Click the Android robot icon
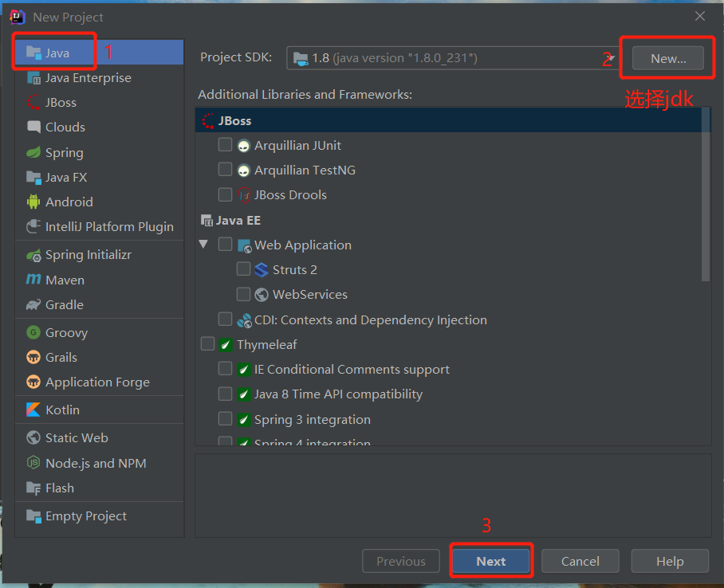This screenshot has width=724, height=588. 33,202
